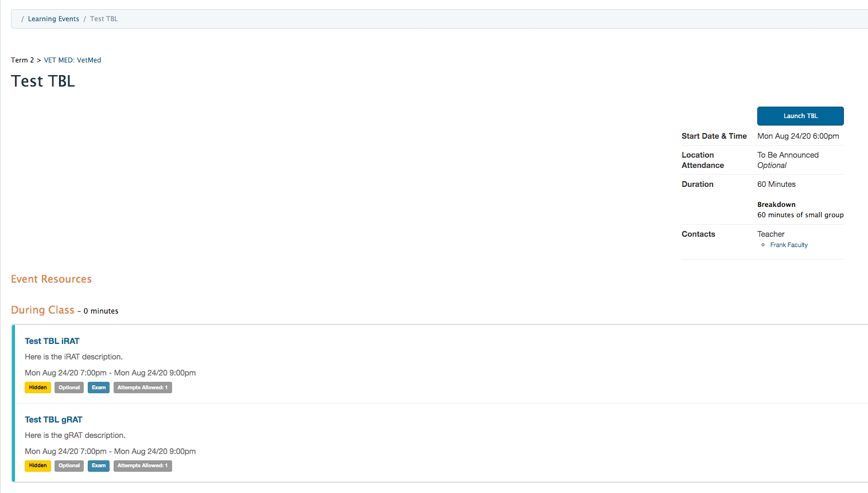Click the Test TBL page title
Image resolution: width=868 pixels, height=493 pixels.
point(43,81)
